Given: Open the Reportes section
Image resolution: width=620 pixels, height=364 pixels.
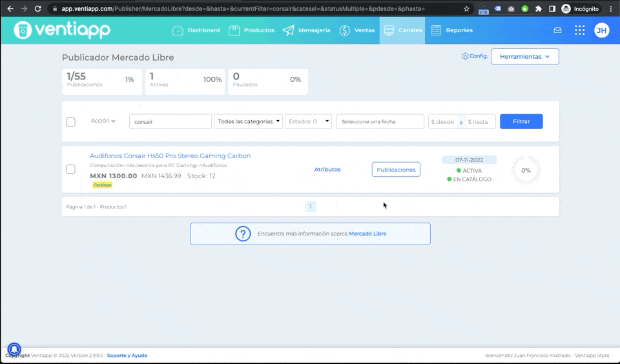Looking at the screenshot, I should [x=452, y=30].
